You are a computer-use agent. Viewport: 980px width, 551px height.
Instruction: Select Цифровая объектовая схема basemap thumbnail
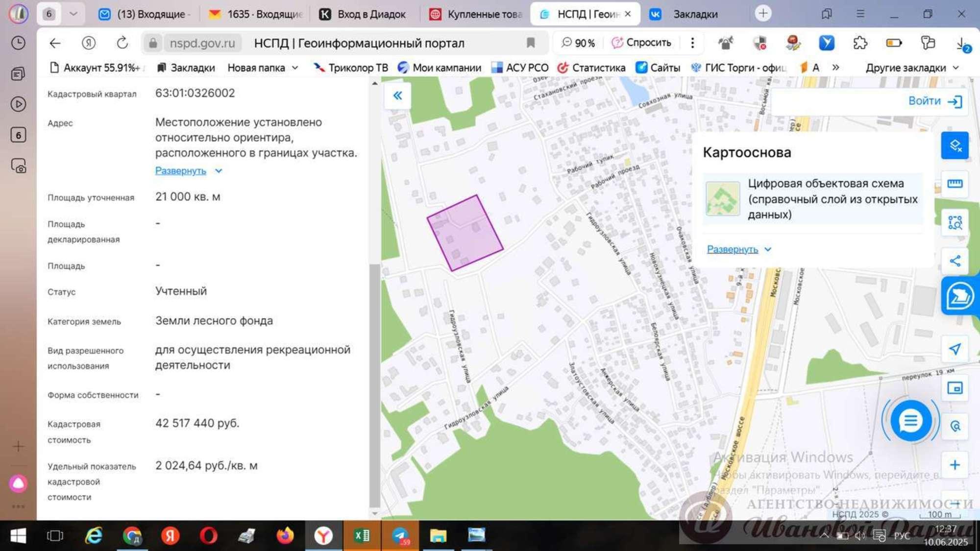723,198
